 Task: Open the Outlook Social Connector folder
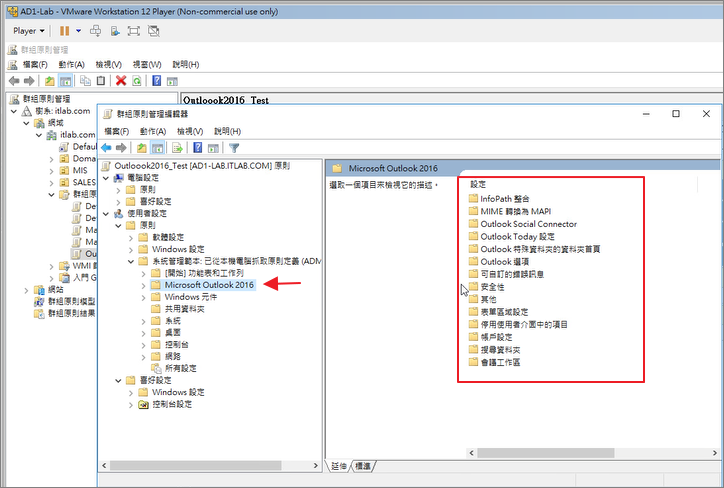click(529, 224)
